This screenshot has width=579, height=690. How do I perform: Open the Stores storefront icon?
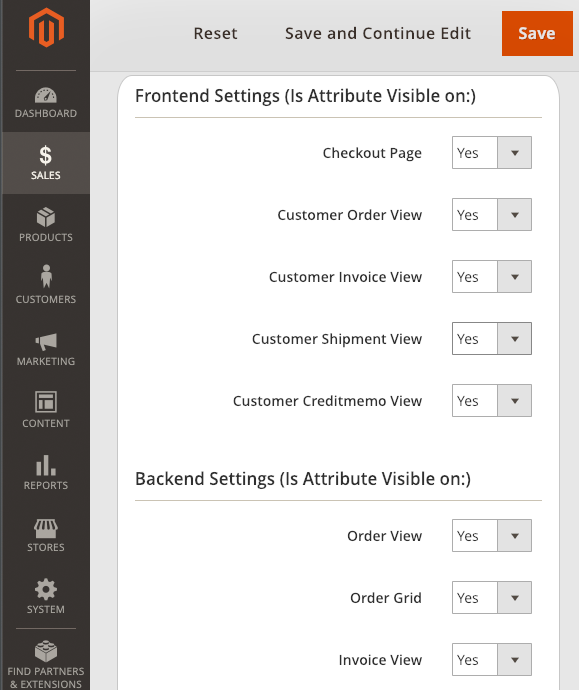(46, 528)
